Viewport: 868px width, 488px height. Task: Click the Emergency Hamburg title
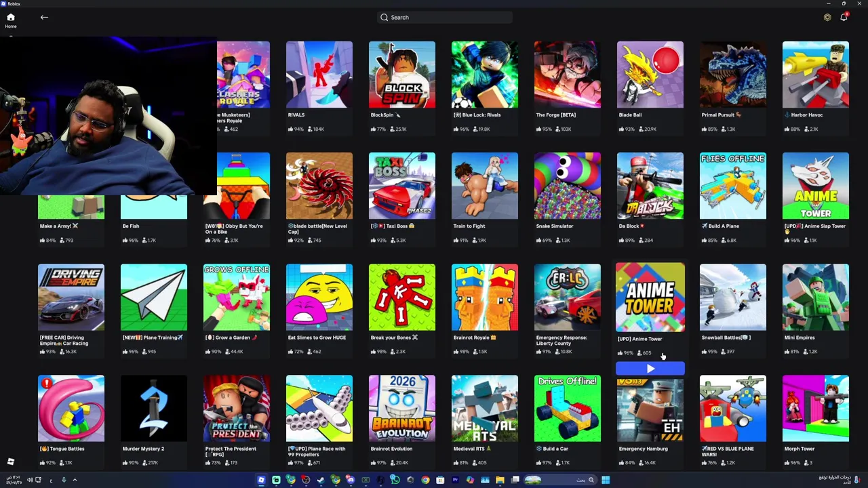click(643, 449)
